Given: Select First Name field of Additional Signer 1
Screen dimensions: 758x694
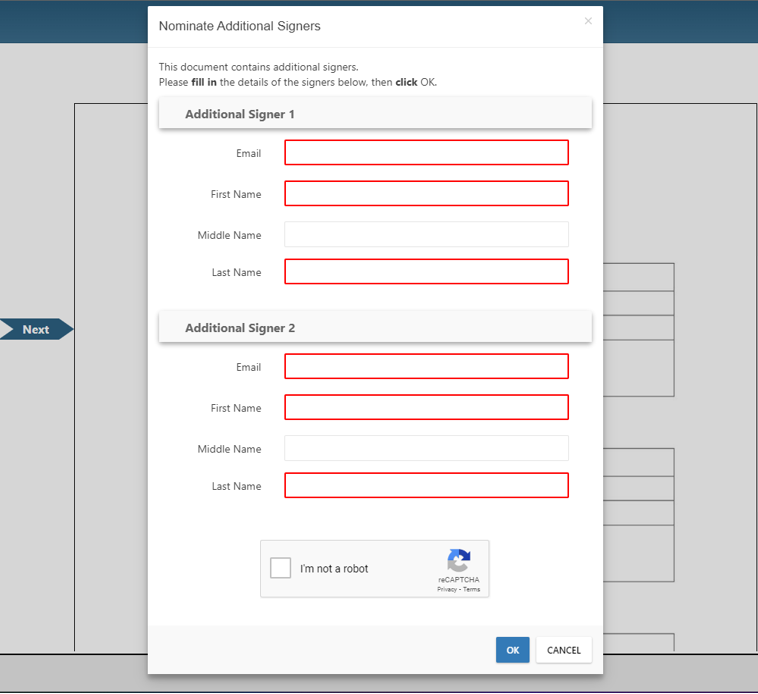Looking at the screenshot, I should [x=426, y=193].
